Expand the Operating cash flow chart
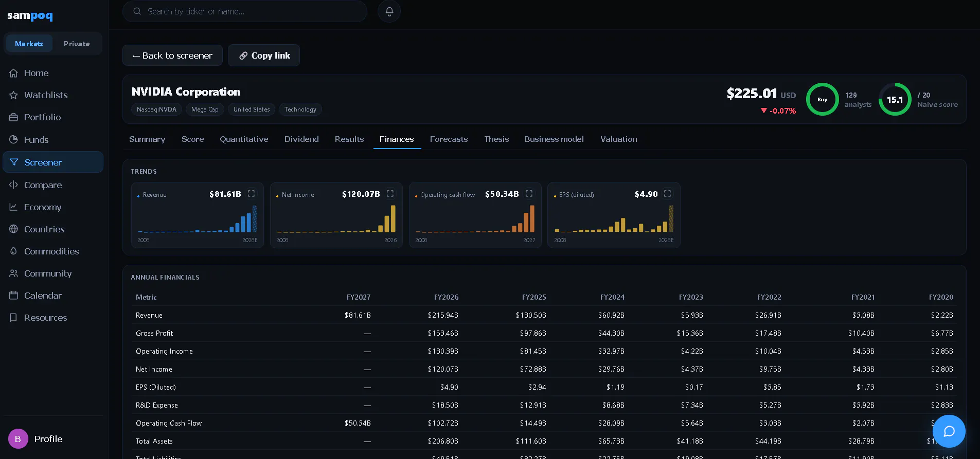This screenshot has height=459, width=980. click(x=529, y=194)
